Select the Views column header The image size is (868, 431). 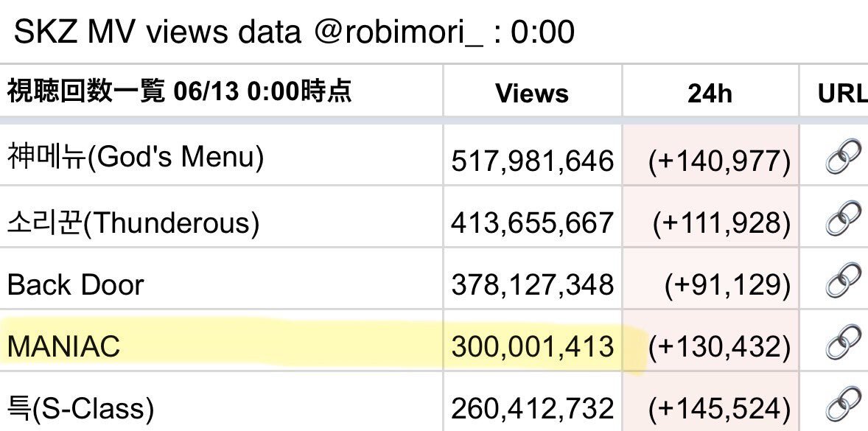[532, 93]
